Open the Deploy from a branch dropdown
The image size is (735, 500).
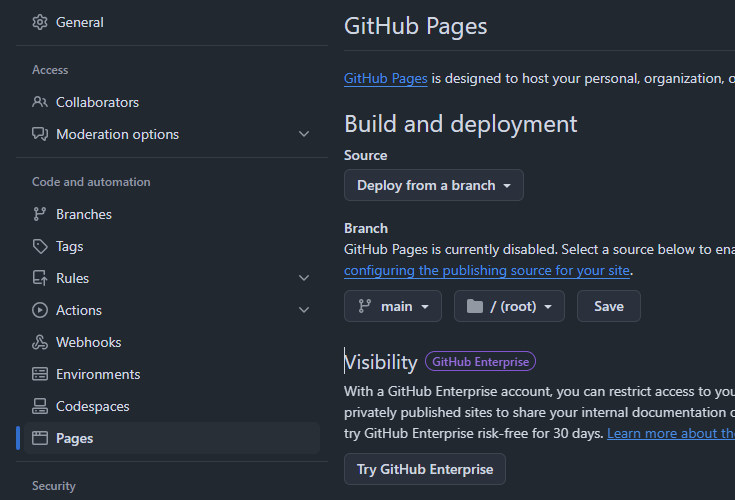tap(434, 185)
